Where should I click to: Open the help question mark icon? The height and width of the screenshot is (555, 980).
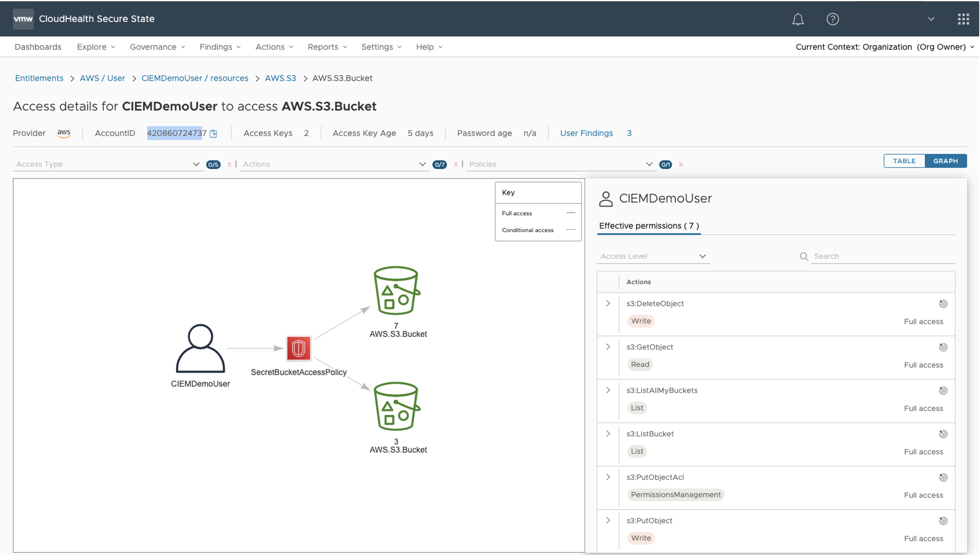832,19
